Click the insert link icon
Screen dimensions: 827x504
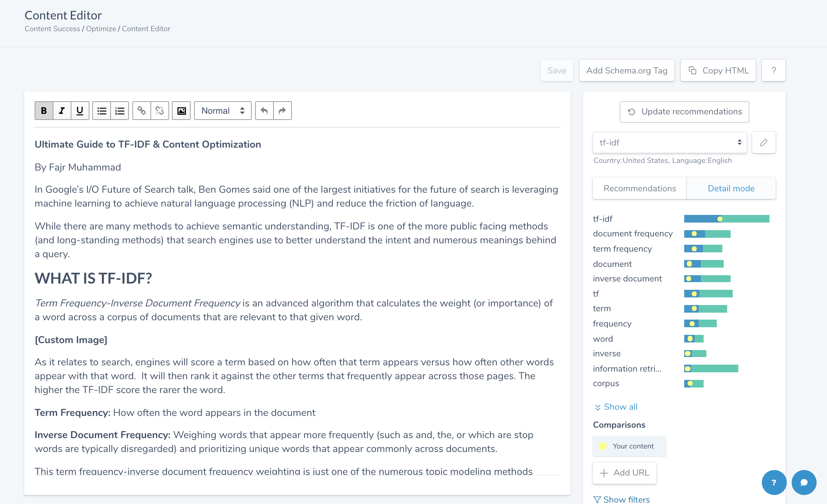pos(141,111)
